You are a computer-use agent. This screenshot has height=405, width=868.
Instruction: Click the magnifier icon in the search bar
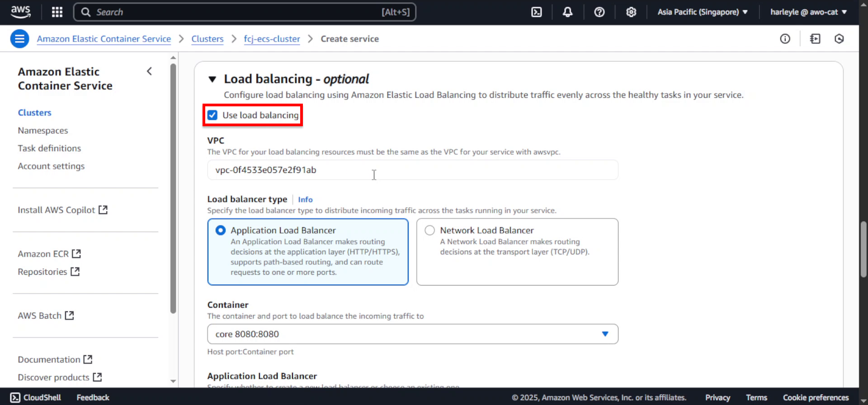click(86, 12)
